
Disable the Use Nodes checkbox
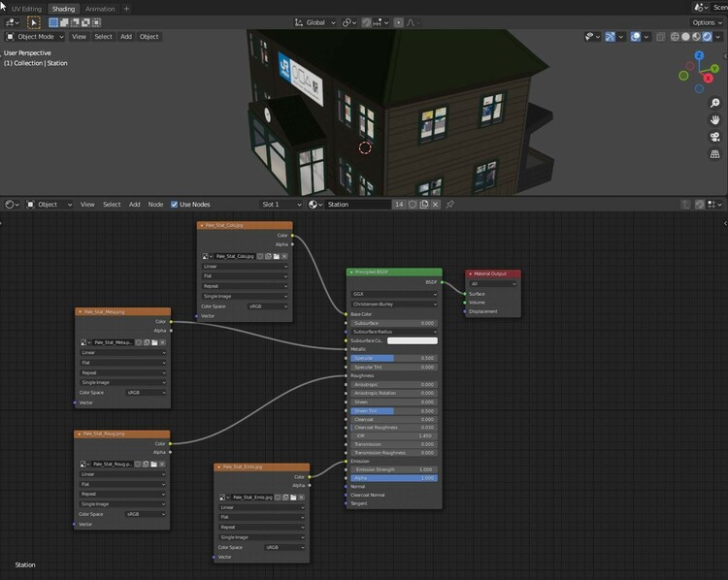tap(175, 205)
